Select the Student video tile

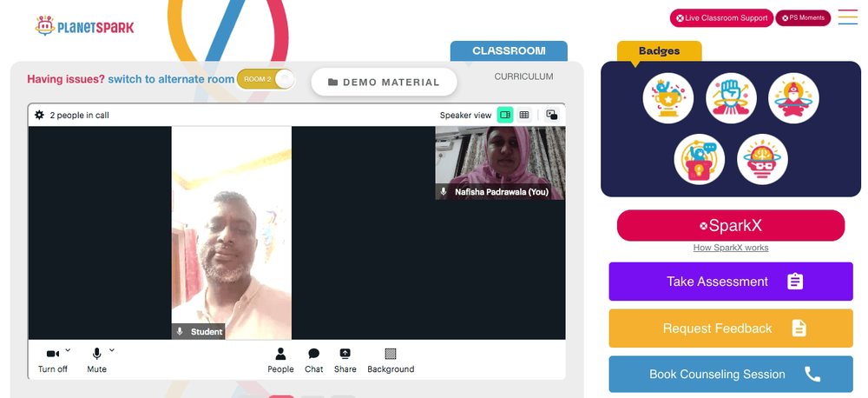pos(232,233)
